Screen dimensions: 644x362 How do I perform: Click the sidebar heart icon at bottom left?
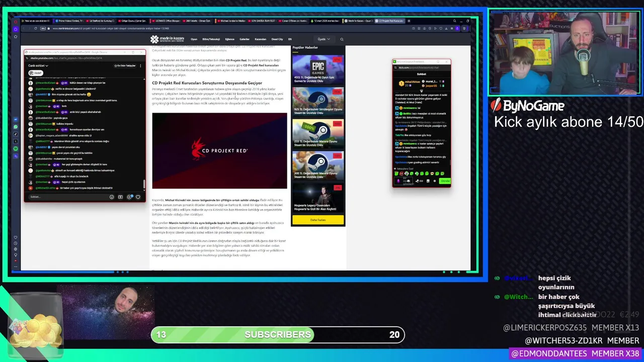coord(16,237)
